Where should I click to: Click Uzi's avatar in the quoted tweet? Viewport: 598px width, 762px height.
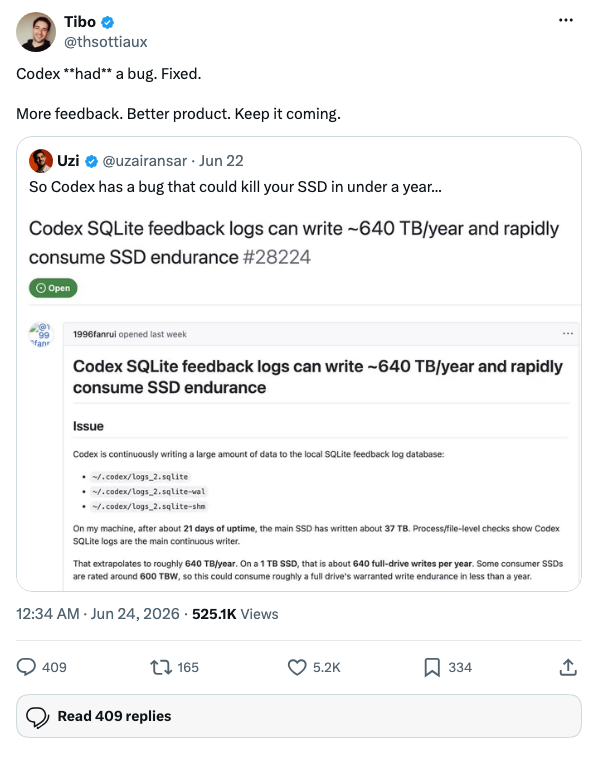41,161
